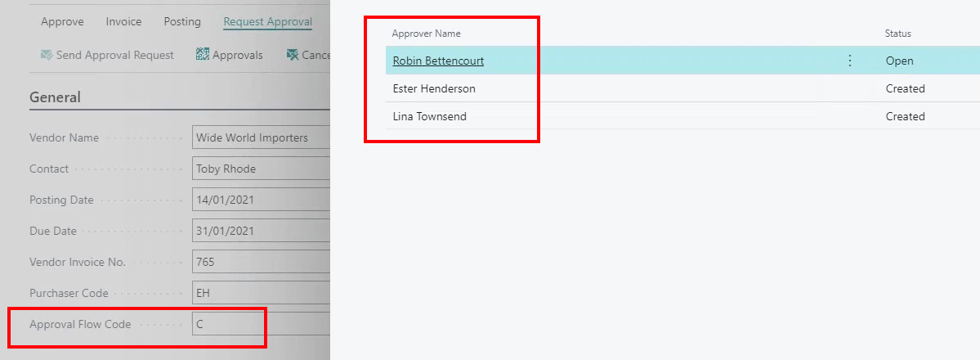Focus the Contact field showing Toby Rhode
980x360 pixels.
pyautogui.click(x=262, y=169)
